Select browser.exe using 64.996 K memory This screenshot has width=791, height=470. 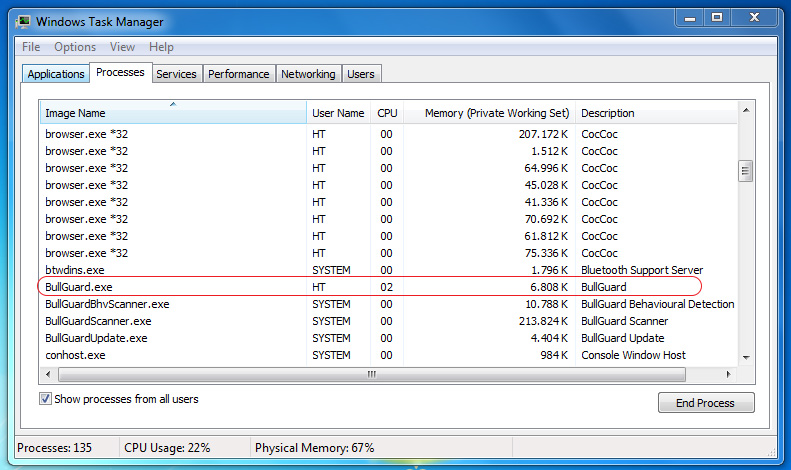388,168
